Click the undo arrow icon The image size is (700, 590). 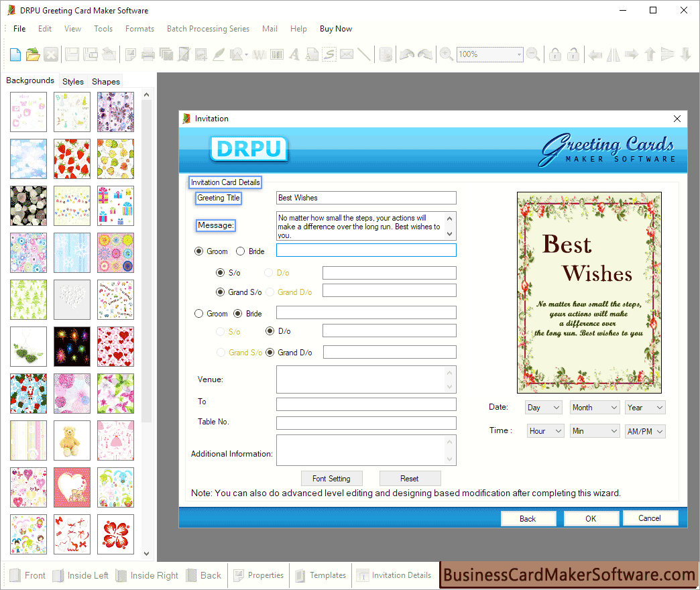[407, 54]
